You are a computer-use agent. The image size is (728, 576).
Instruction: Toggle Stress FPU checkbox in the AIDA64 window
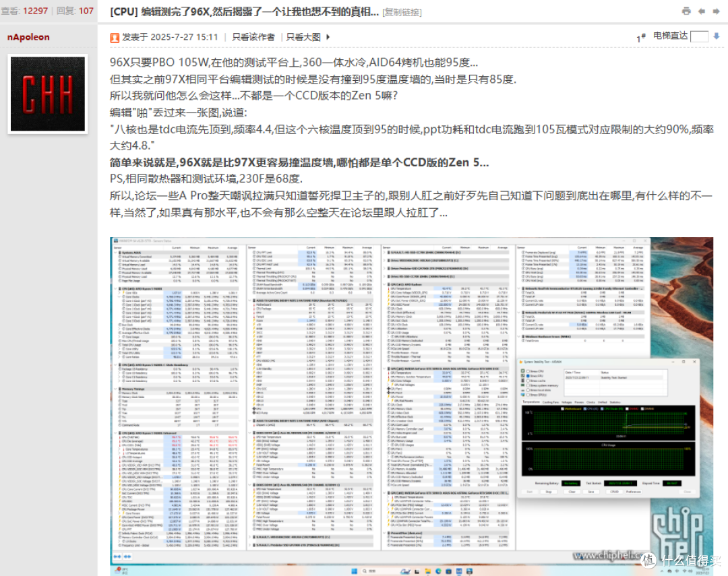[528, 376]
